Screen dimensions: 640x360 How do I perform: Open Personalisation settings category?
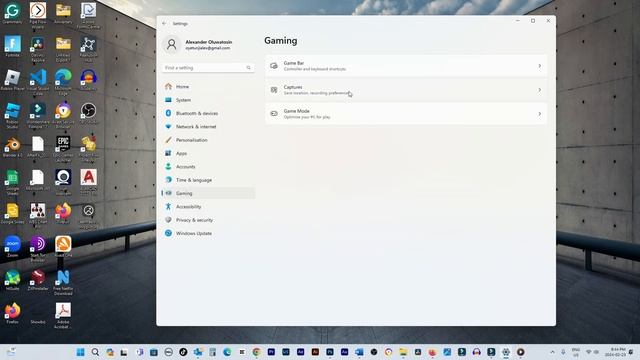(x=209, y=140)
